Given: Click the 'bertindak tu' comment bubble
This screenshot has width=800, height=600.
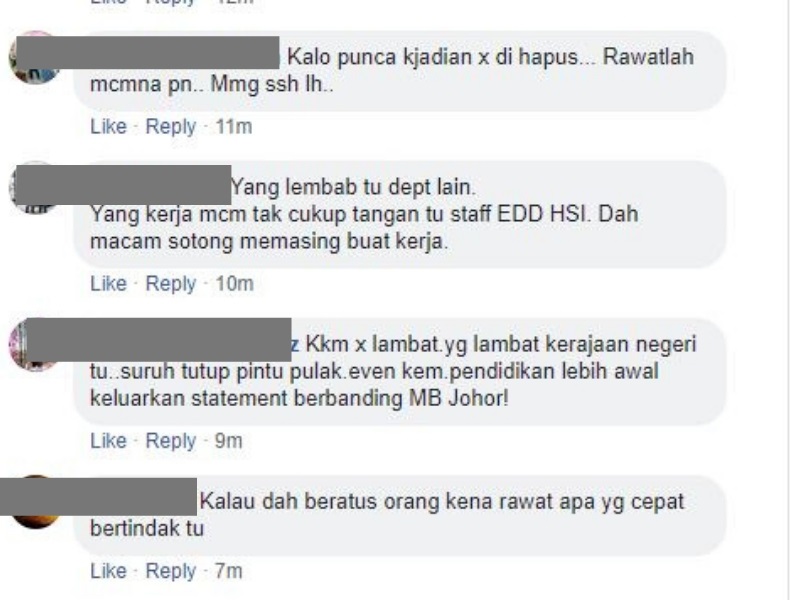Looking at the screenshot, I should (x=400, y=515).
